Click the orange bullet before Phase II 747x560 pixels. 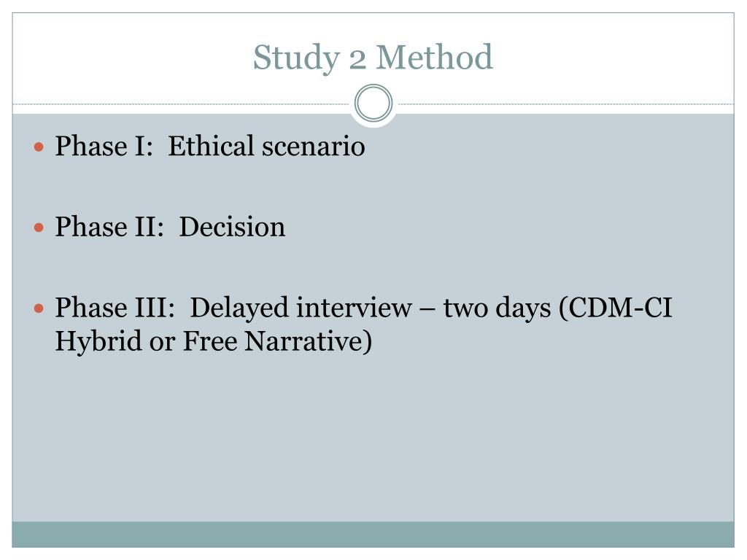pos(39,227)
